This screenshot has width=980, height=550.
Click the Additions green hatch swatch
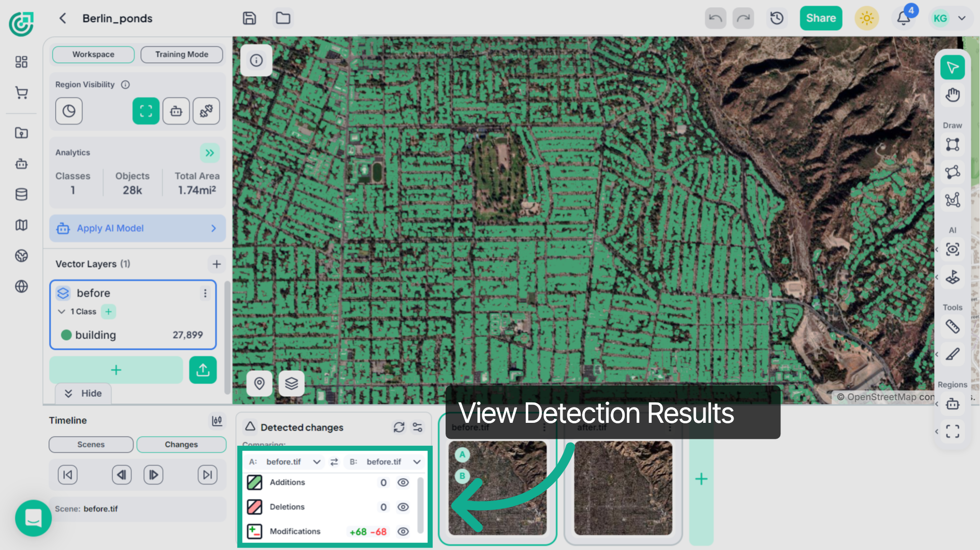click(x=255, y=483)
